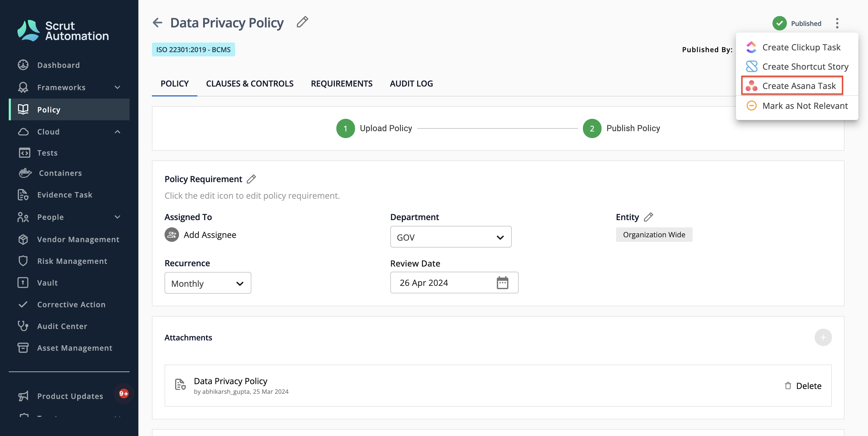Image resolution: width=868 pixels, height=436 pixels.
Task: Open Vendor Management in the sidebar
Action: [x=78, y=239]
